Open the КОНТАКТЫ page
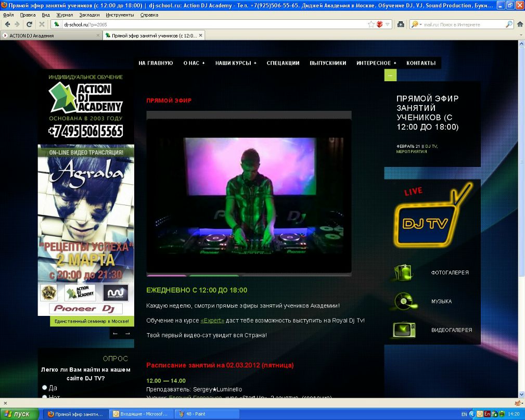Viewport: 525px width, 420px height. 421,63
